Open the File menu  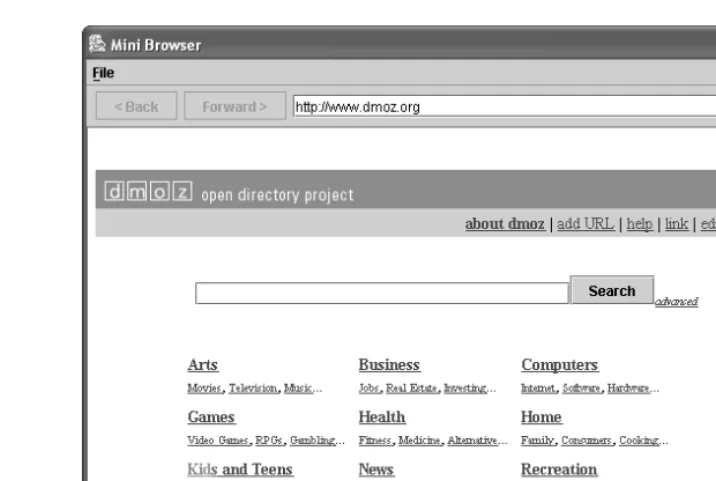[103, 73]
